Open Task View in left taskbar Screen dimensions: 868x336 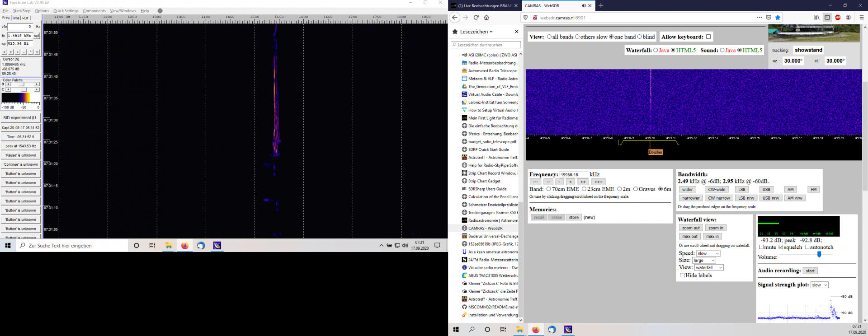[152, 246]
